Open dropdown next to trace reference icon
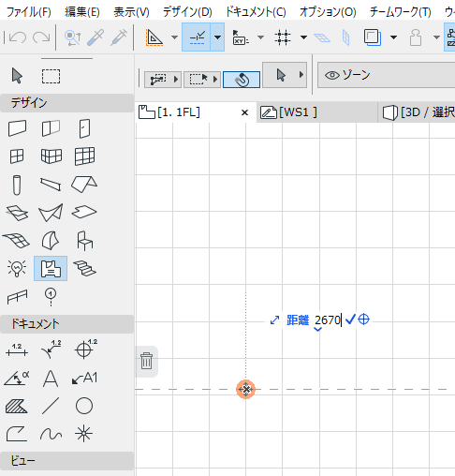 [x=394, y=37]
